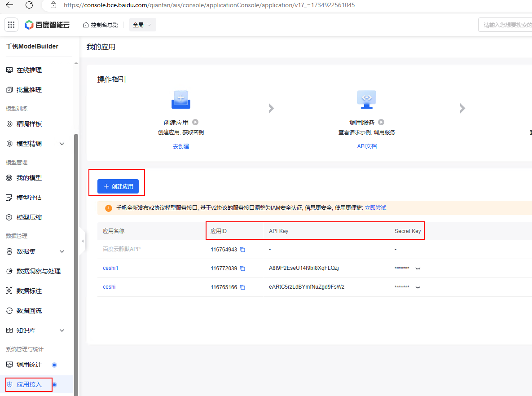Play the 调用服务 tutorial video icon
532x396 pixels.
coord(381,122)
